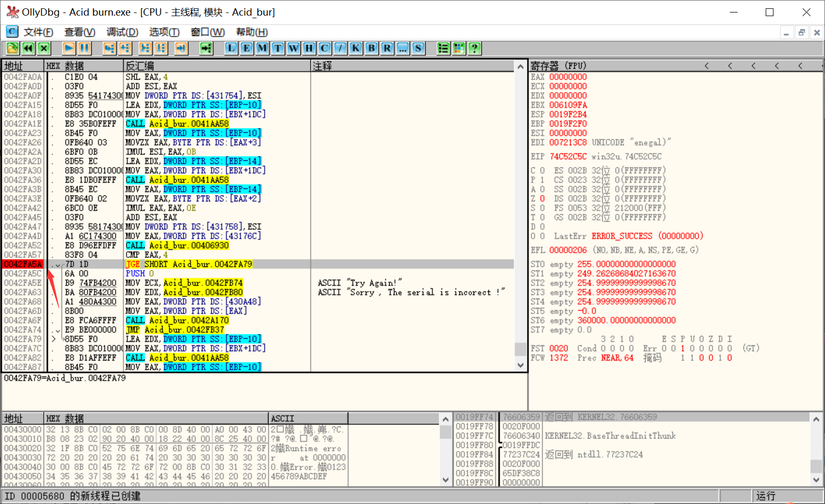
Task: Close the debugged program with the X icon
Action: pos(44,48)
